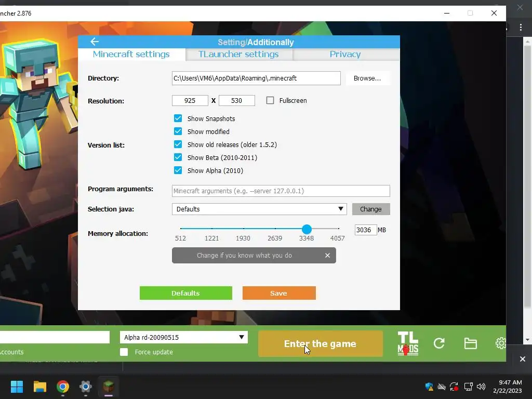Enable Fullscreen checkbox

point(270,100)
